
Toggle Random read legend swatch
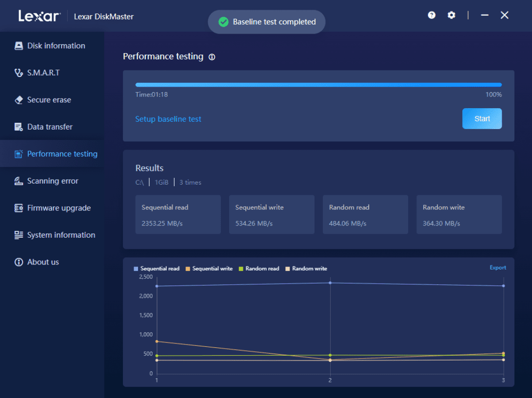241,268
